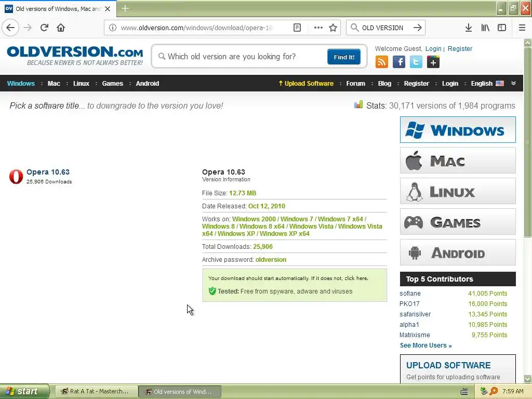Image resolution: width=532 pixels, height=399 pixels.
Task: Open the Firefox hamburger menu
Action: pos(522,28)
